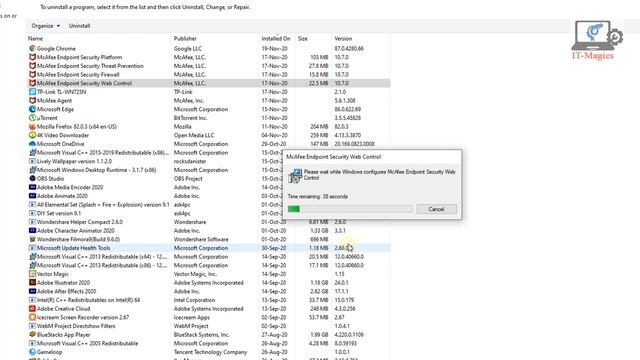Click the Microsoft Edge icon

32,109
